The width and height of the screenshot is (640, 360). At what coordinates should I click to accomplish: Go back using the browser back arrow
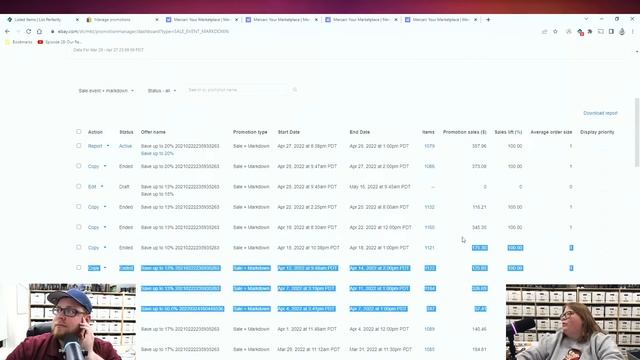pyautogui.click(x=7, y=31)
